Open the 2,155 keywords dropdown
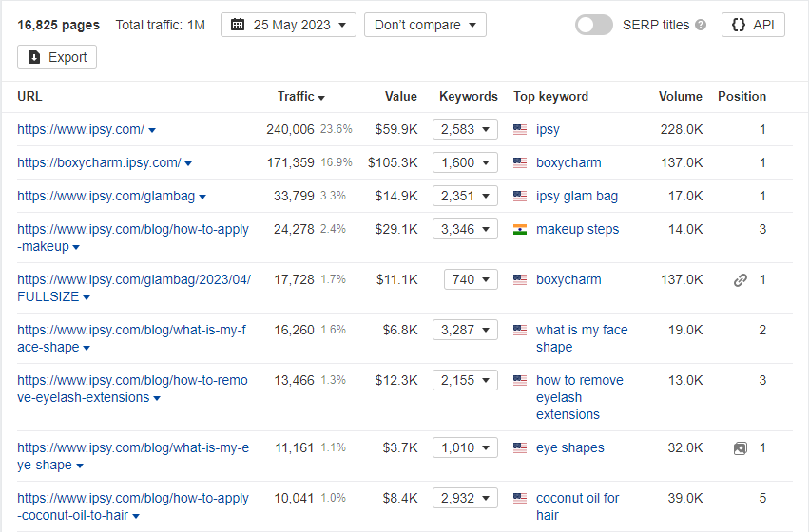 click(465, 380)
